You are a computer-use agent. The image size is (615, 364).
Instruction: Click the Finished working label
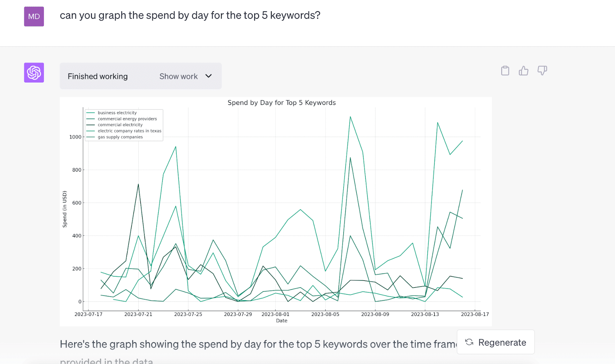(x=98, y=76)
